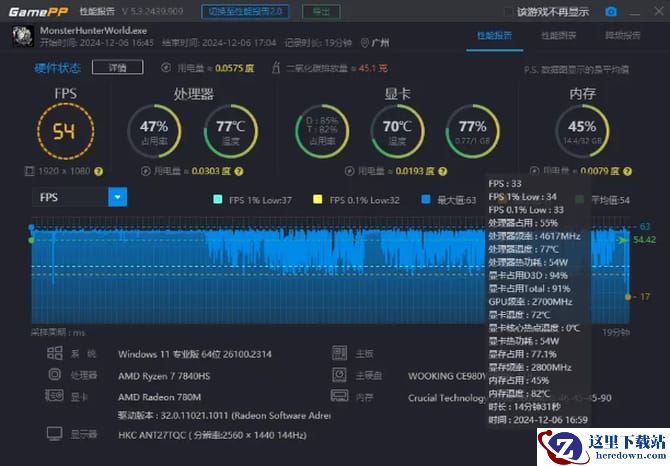
Task: Click the CO2 emission icon near 45.1 克
Action: click(276, 67)
